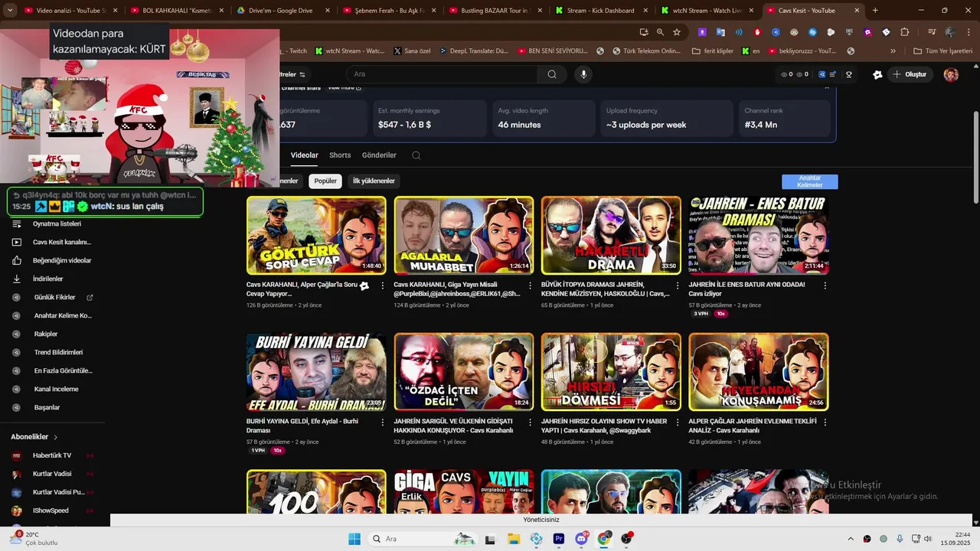
Task: Expand the Abonelikler section chevron
Action: [x=55, y=438]
